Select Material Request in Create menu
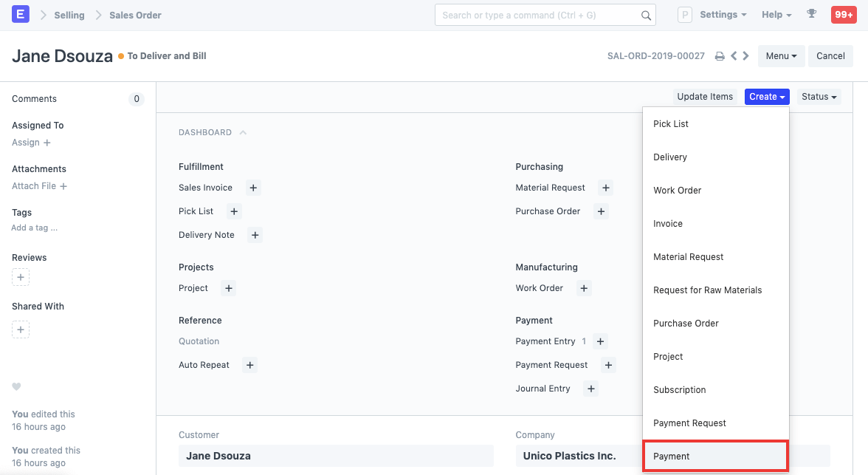868x475 pixels. pyautogui.click(x=716, y=257)
